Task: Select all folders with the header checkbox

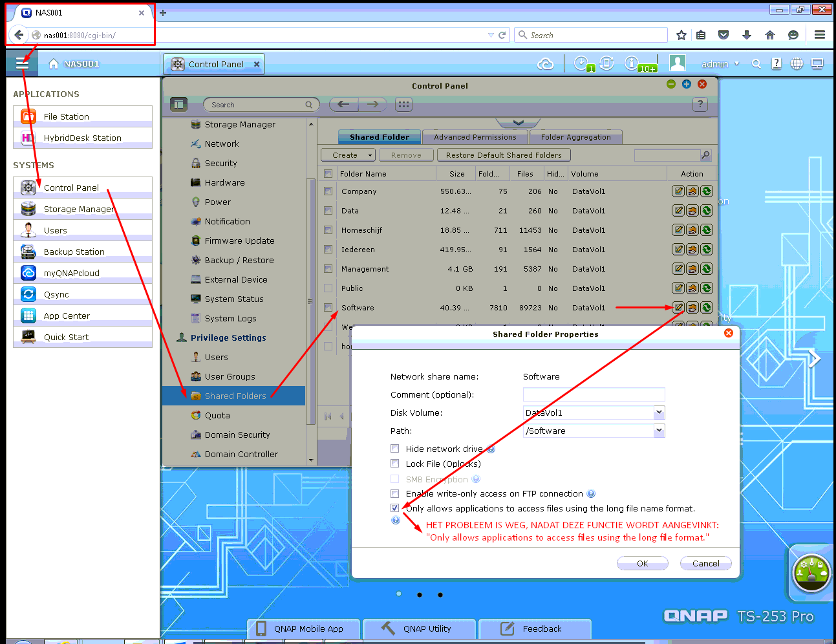Action: 328,173
